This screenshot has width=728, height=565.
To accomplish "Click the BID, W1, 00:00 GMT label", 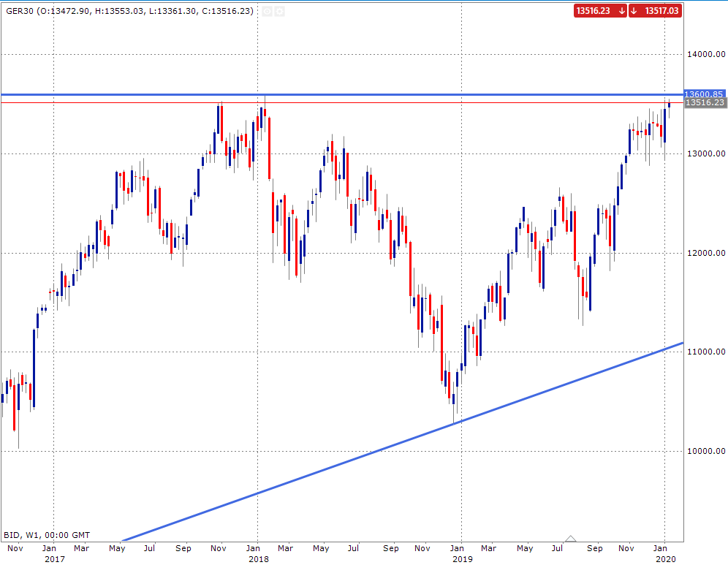I will [x=47, y=535].
